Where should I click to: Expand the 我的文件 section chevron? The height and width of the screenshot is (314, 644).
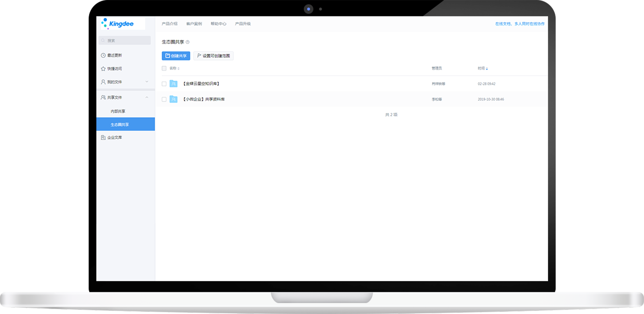coord(147,82)
